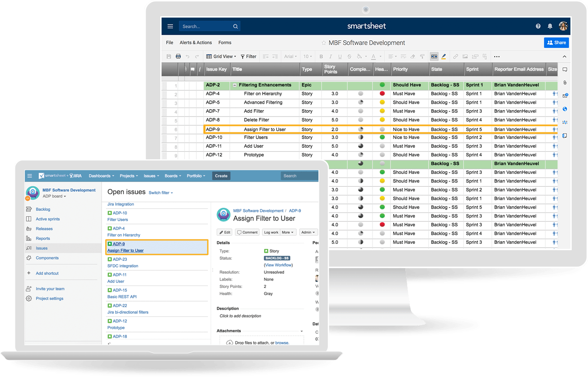Open the Grid View dropdown
The height and width of the screenshot is (377, 588).
tap(221, 57)
